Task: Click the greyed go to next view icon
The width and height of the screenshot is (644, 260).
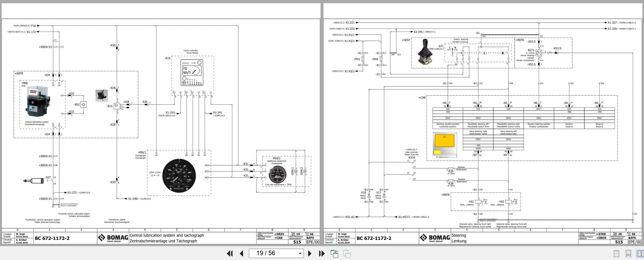Action: coord(347,254)
